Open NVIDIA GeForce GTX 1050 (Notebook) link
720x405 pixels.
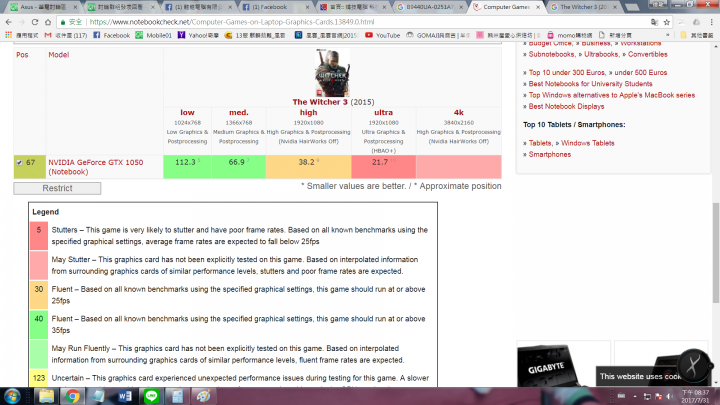[96, 167]
